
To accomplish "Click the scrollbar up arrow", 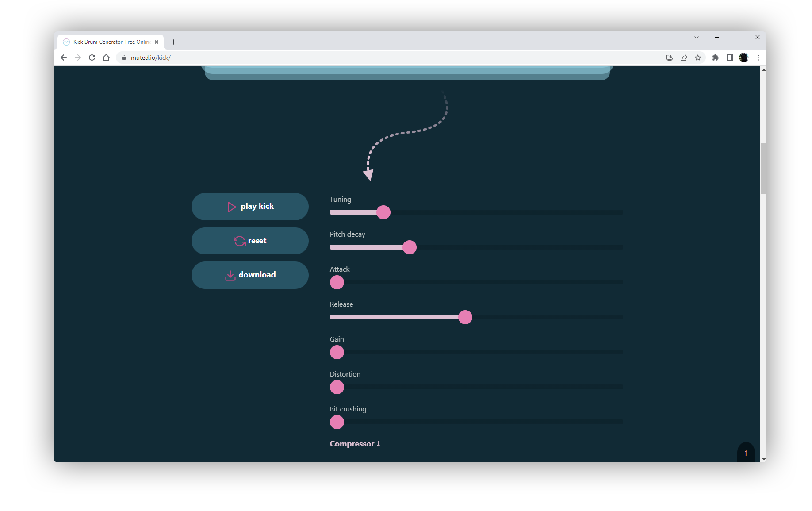I will [763, 69].
